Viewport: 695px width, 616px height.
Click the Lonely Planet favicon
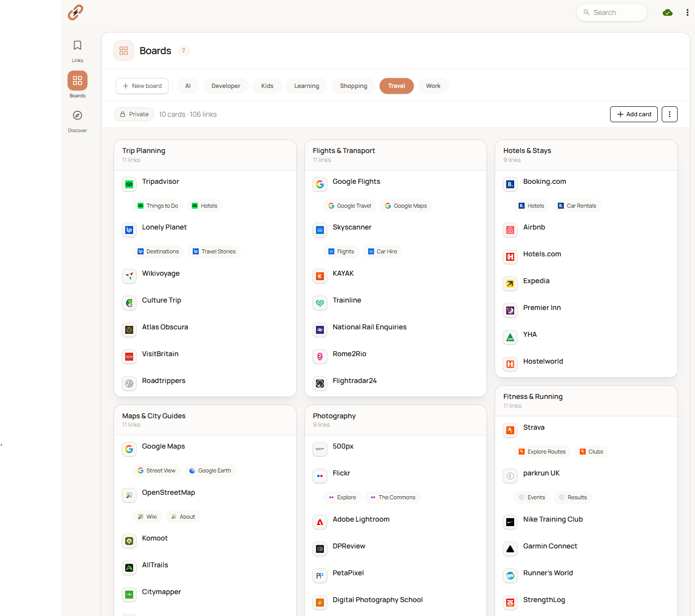click(129, 230)
